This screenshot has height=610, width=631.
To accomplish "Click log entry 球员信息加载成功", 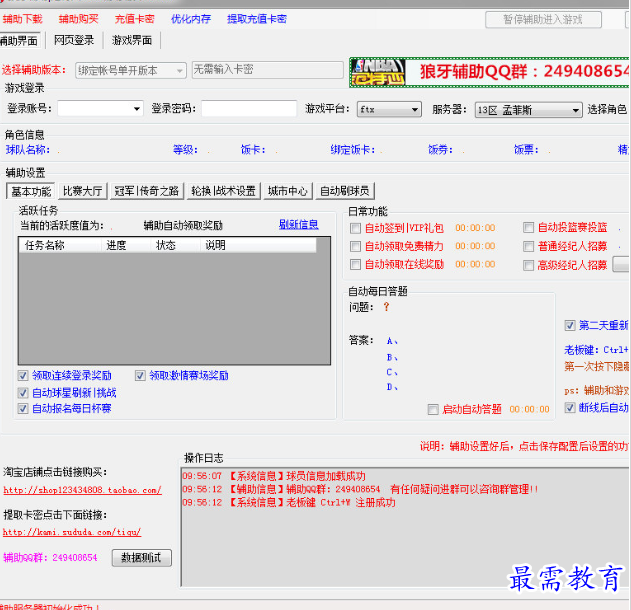I will pyautogui.click(x=274, y=476).
